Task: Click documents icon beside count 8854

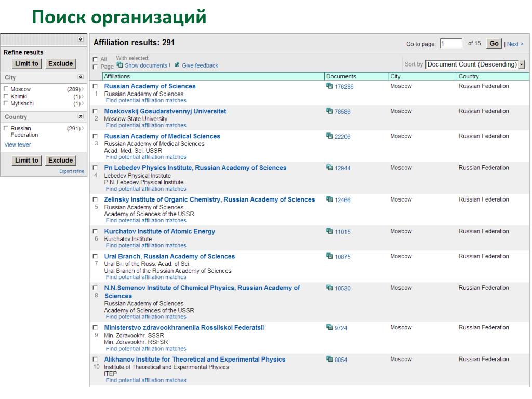Action: click(329, 360)
